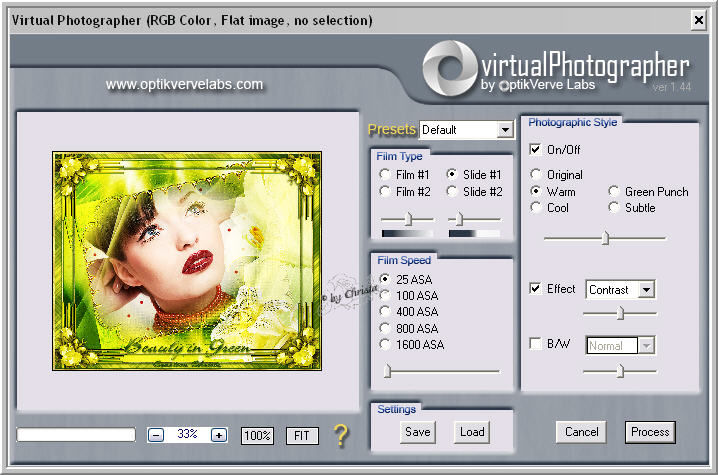Viewport: 718px width, 475px height.
Task: Click the Cancel button
Action: [581, 432]
